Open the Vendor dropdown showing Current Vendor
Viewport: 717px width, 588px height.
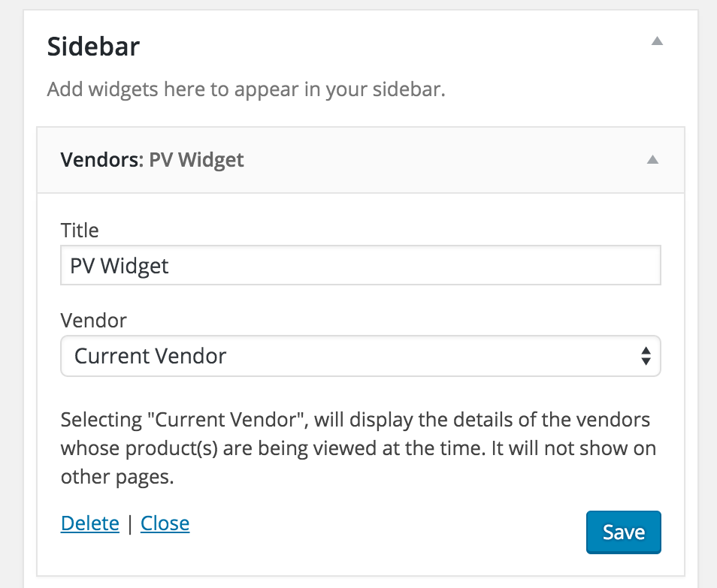click(x=359, y=356)
